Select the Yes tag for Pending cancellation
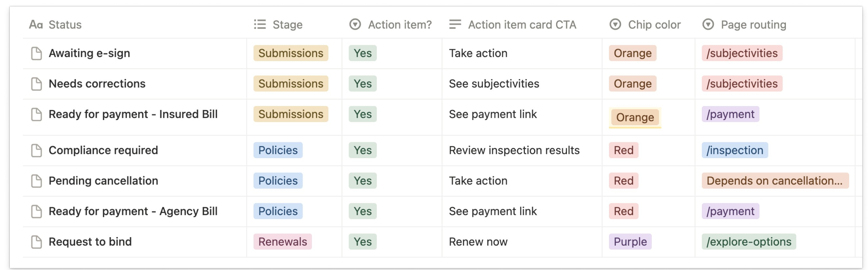This screenshot has width=868, height=270. click(363, 181)
